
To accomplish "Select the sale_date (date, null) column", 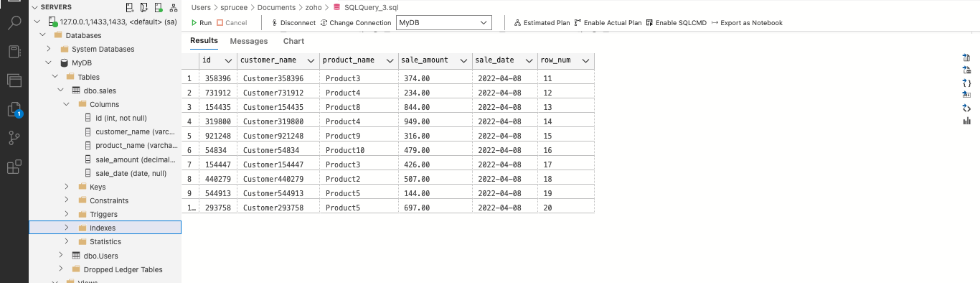I will tap(131, 173).
